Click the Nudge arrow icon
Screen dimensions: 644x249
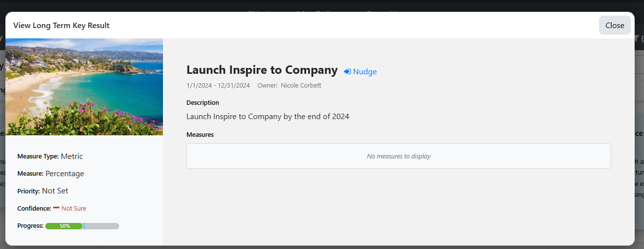[x=348, y=72]
